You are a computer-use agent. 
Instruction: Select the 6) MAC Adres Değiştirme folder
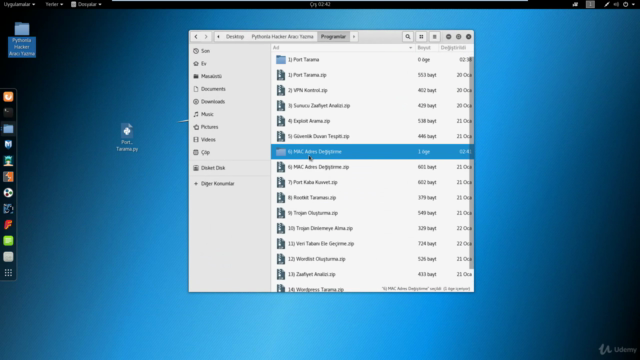pos(371,151)
